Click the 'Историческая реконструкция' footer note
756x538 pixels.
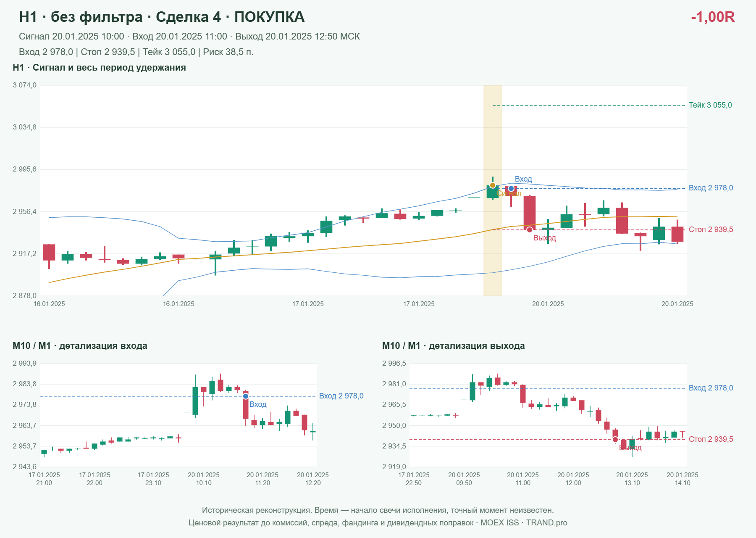point(378,510)
